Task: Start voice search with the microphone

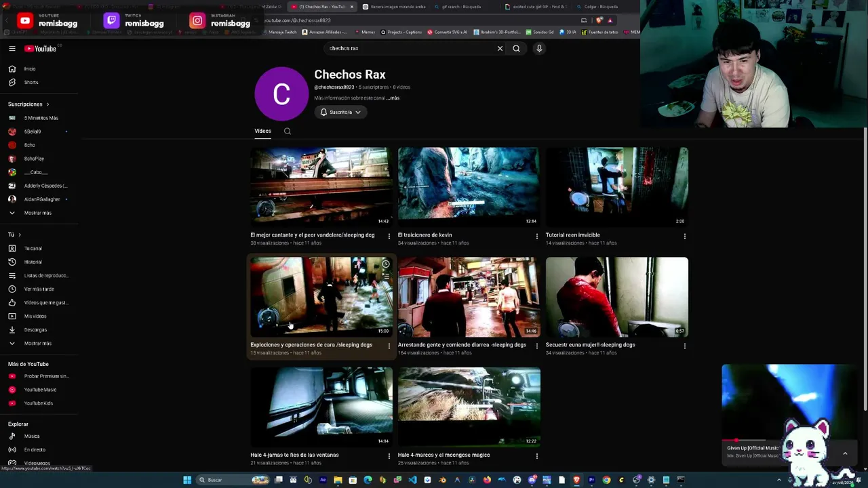Action: click(x=539, y=48)
